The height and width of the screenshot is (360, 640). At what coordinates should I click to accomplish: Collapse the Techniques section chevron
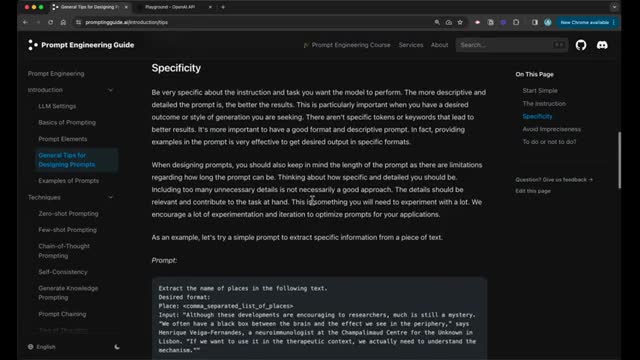coord(110,198)
